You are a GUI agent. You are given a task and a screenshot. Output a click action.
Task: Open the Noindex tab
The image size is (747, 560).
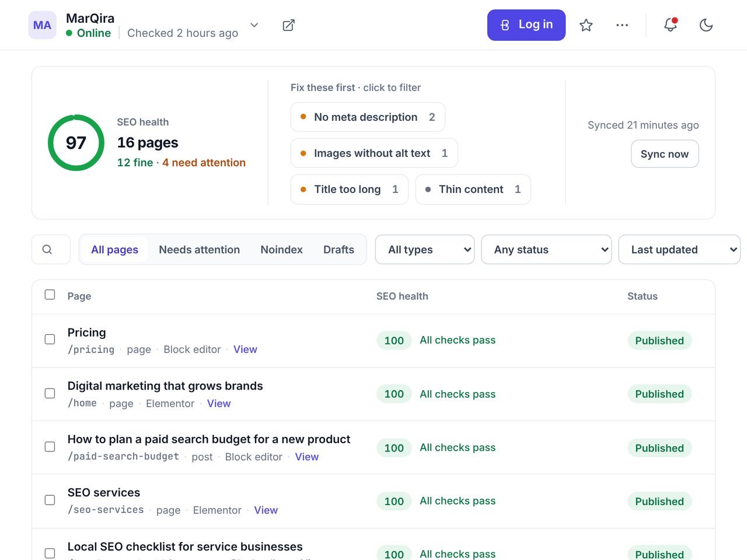[282, 250]
